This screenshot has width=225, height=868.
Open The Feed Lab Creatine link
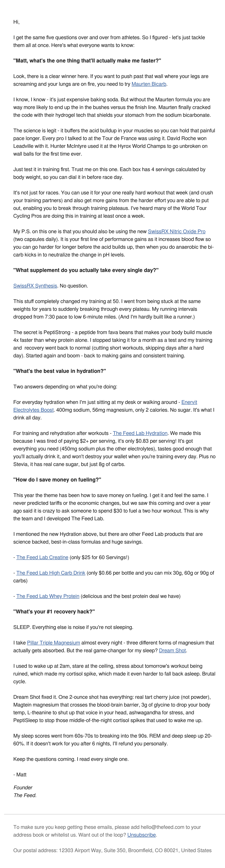(42, 557)
